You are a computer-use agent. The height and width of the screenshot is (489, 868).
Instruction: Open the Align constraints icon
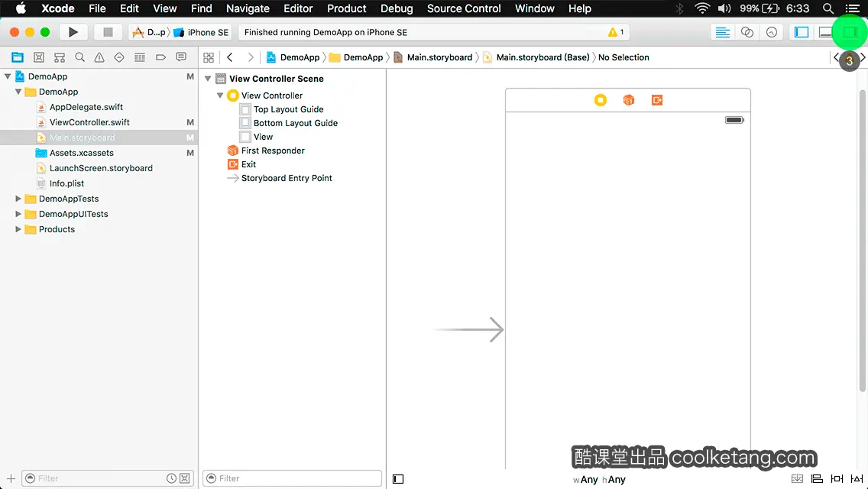tap(817, 479)
